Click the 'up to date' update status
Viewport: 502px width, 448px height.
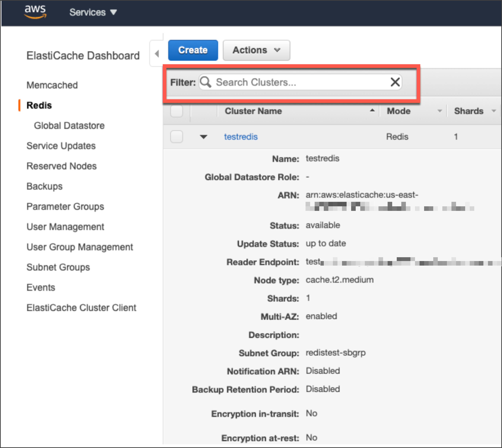(x=326, y=244)
